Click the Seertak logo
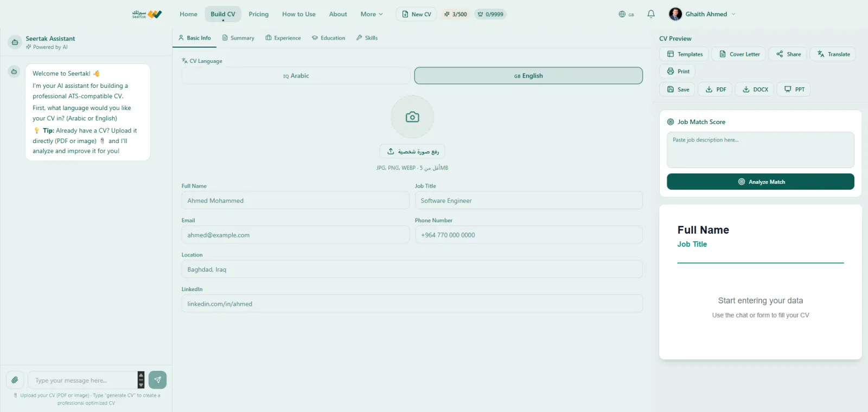This screenshot has height=412, width=868. (x=147, y=14)
